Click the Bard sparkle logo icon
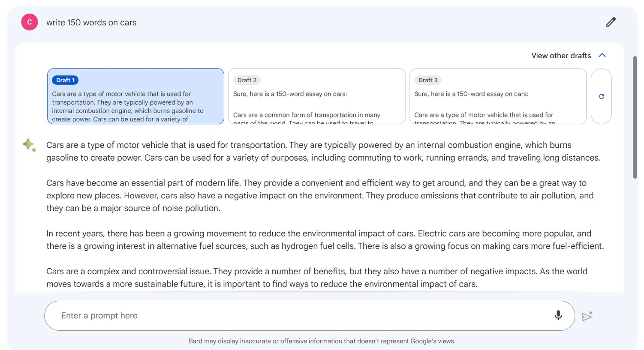 [29, 145]
